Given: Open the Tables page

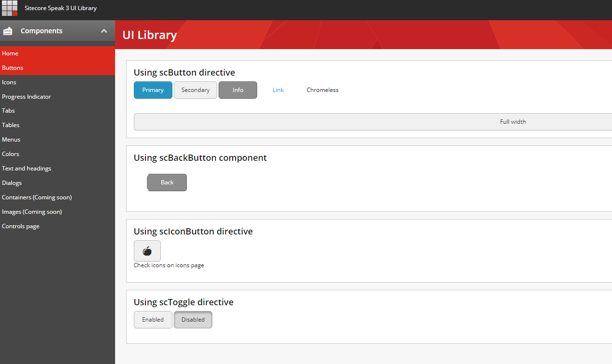Looking at the screenshot, I should click(10, 125).
